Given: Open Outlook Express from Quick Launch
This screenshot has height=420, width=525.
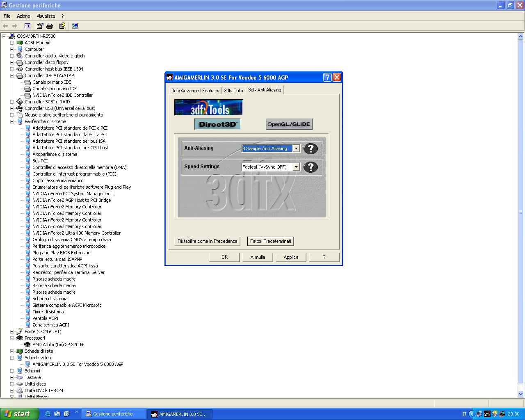Looking at the screenshot, I should 57,414.
